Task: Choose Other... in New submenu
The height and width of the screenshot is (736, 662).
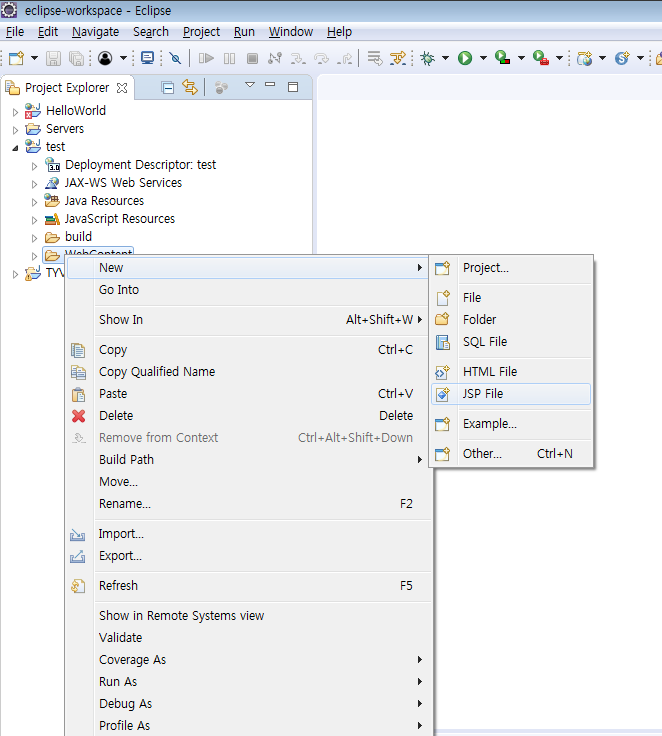Action: click(511, 454)
